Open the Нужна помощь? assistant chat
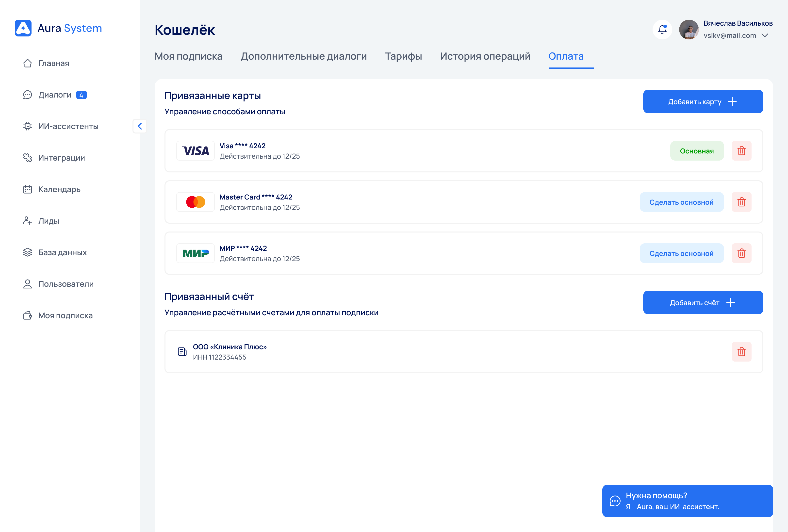The width and height of the screenshot is (788, 532). (687, 501)
